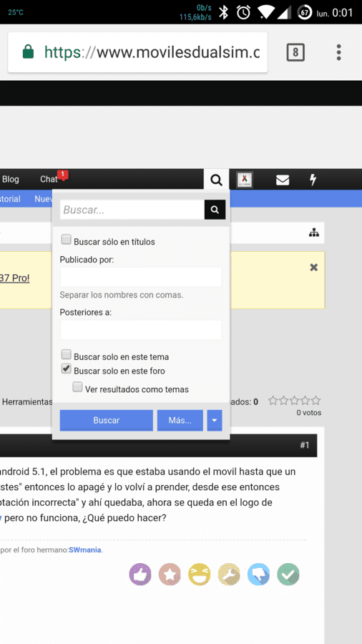Open Chrome's three-dot overflow menu
The width and height of the screenshot is (362, 644).
click(x=338, y=52)
